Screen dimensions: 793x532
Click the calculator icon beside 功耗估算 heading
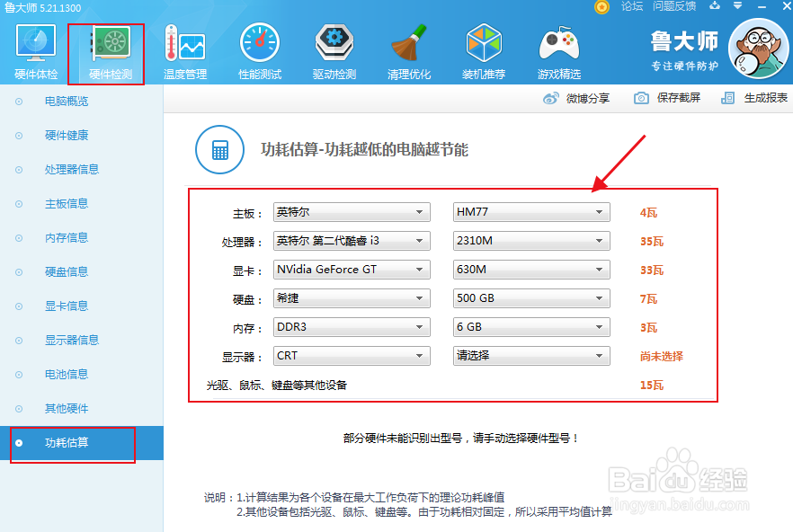tap(220, 150)
